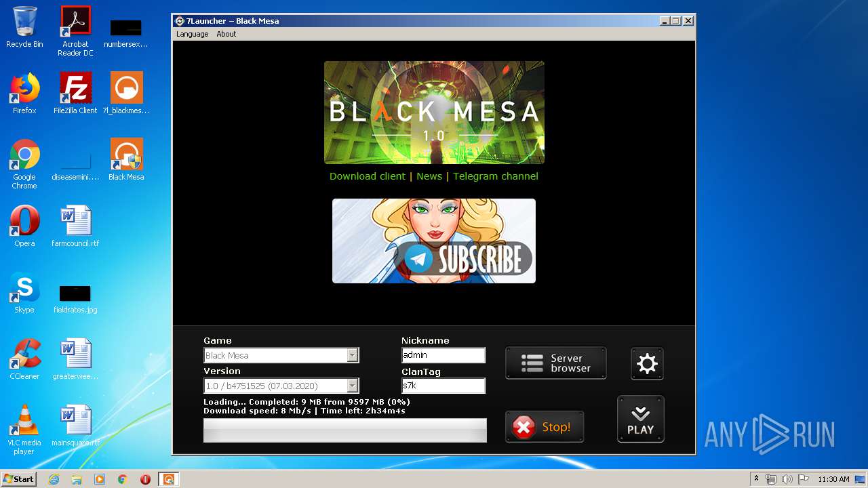Open the network tray icon

pyautogui.click(x=771, y=479)
